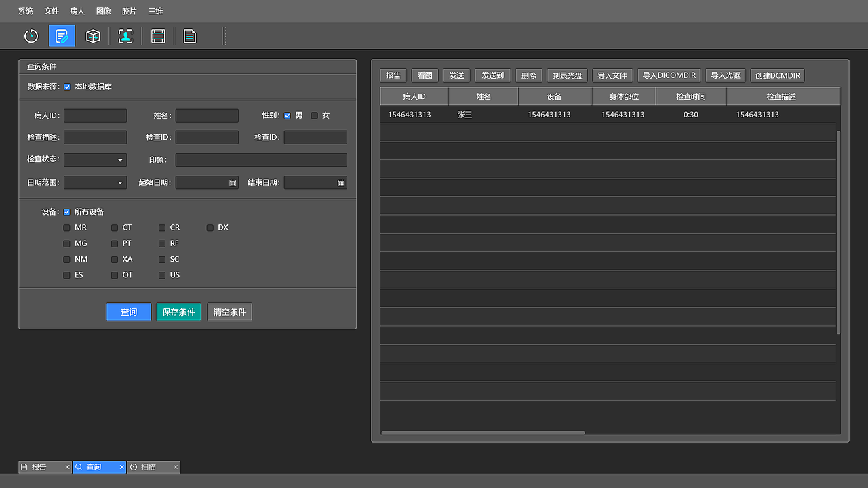Select the highlighted query edit toolbar icon
This screenshot has height=488, width=868.
62,36
